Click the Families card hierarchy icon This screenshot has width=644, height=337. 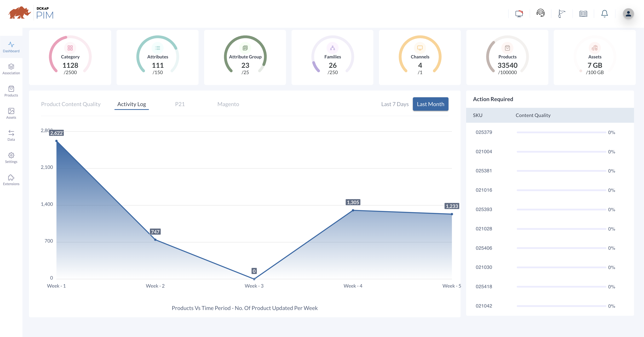click(333, 48)
